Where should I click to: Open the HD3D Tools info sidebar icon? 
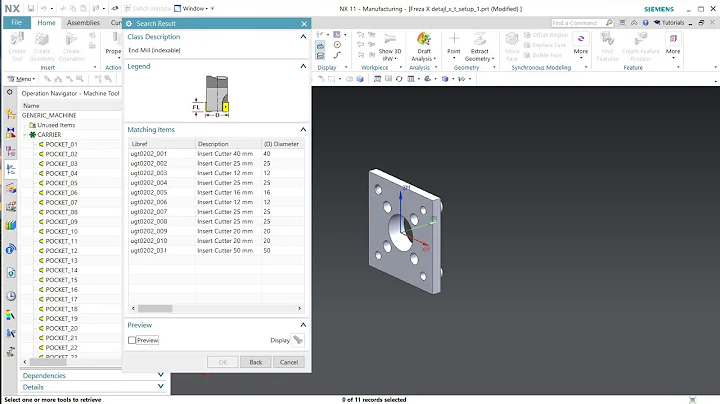click(x=11, y=249)
